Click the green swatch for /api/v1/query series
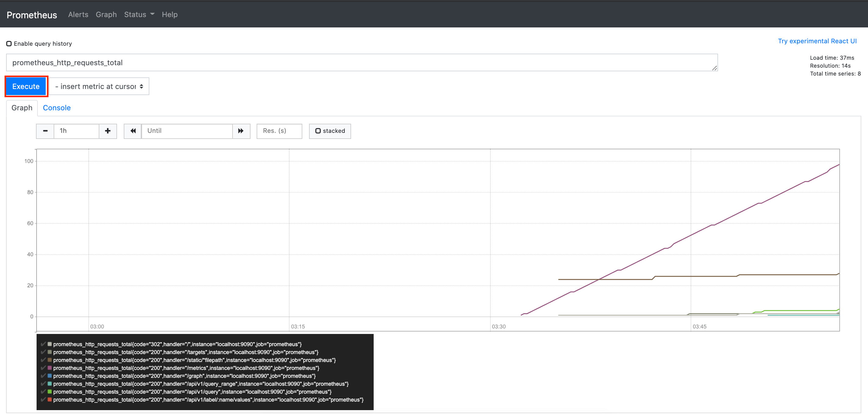This screenshot has height=415, width=868. (x=50, y=392)
